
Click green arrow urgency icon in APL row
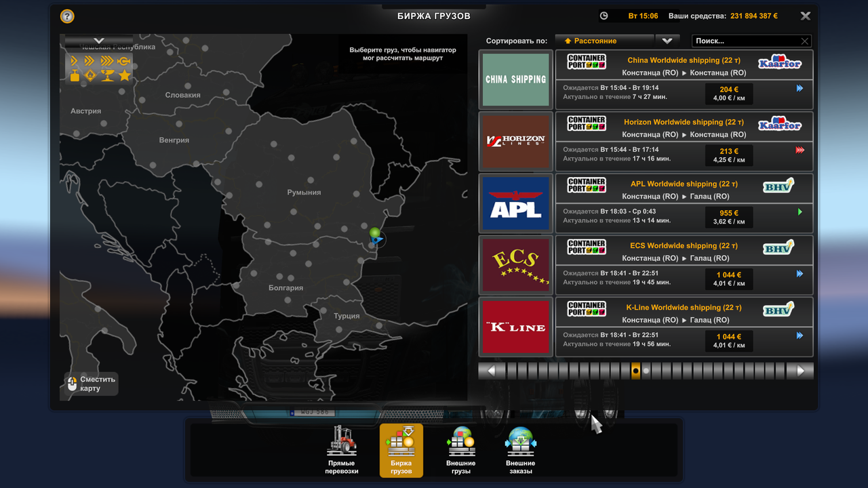(x=800, y=212)
